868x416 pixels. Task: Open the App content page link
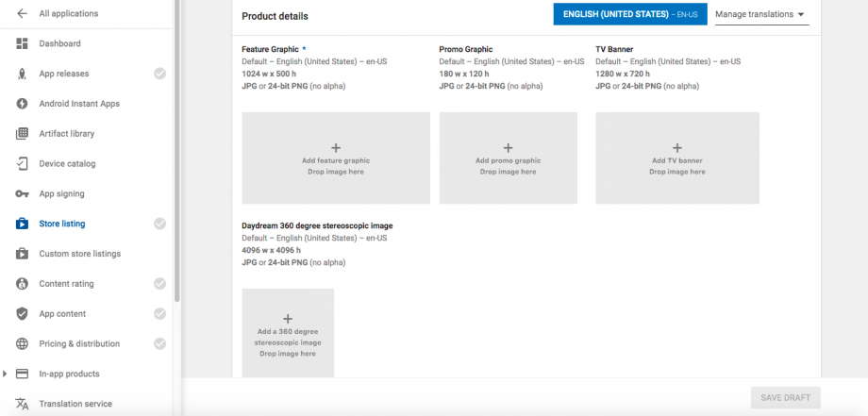tap(62, 314)
